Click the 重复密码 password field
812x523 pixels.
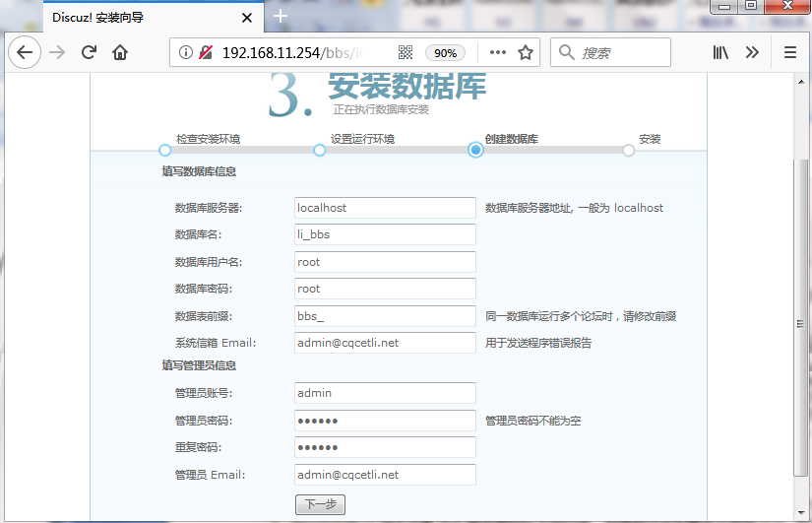coord(385,447)
